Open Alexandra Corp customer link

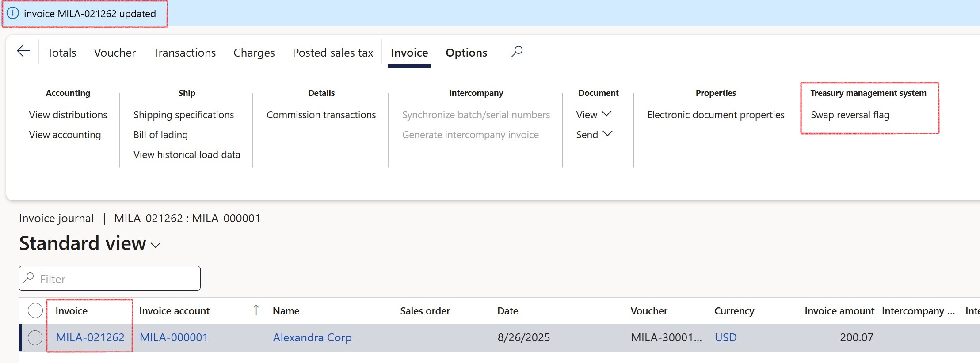pos(312,337)
